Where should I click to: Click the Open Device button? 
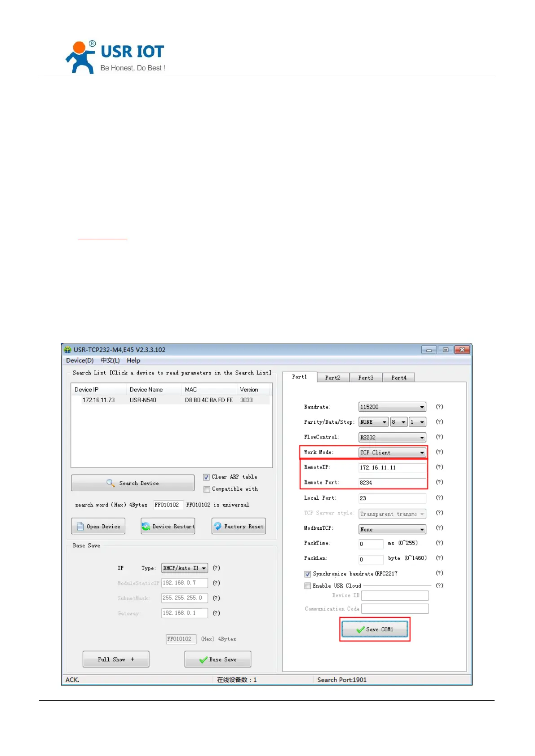[x=98, y=526]
